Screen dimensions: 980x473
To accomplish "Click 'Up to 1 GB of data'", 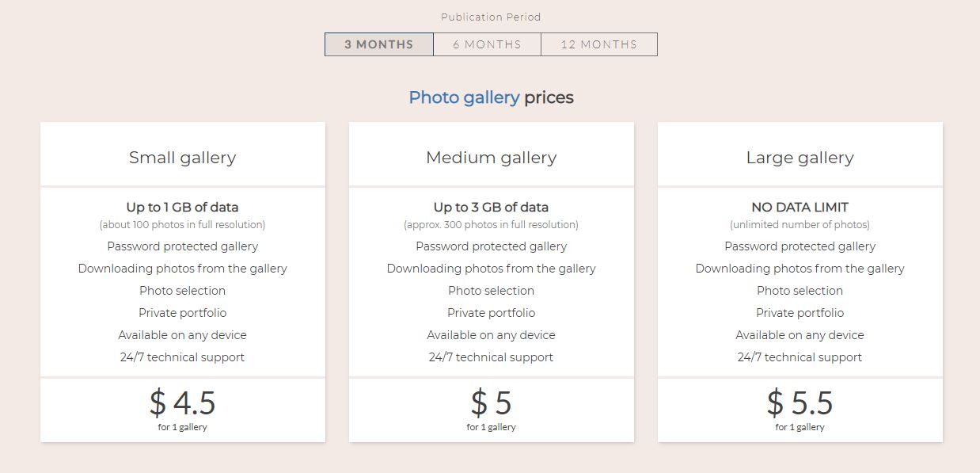I will tap(183, 208).
